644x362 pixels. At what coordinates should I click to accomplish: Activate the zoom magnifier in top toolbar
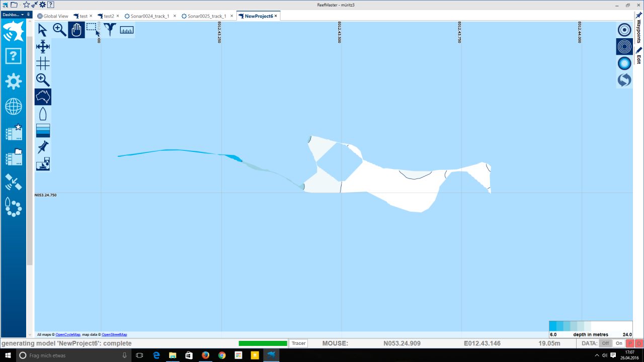[59, 30]
